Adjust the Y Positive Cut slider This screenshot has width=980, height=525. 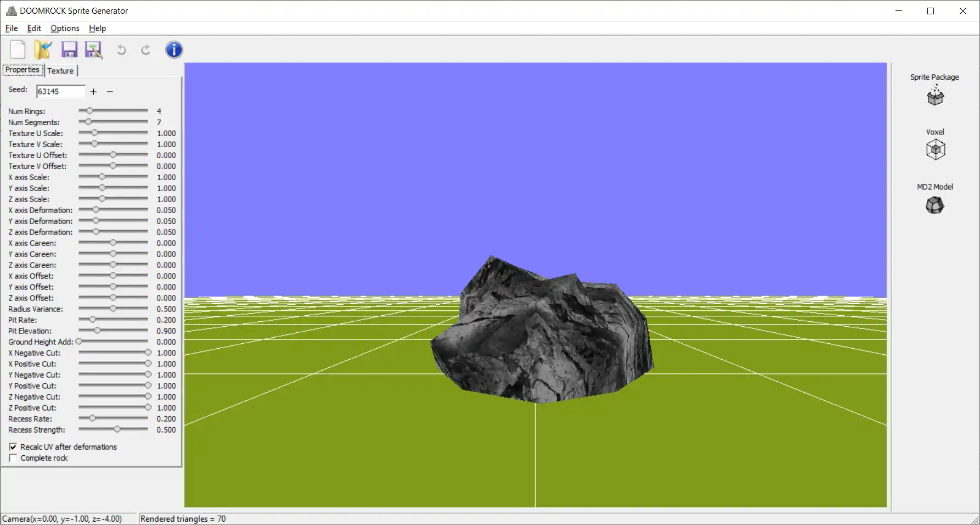[113, 386]
